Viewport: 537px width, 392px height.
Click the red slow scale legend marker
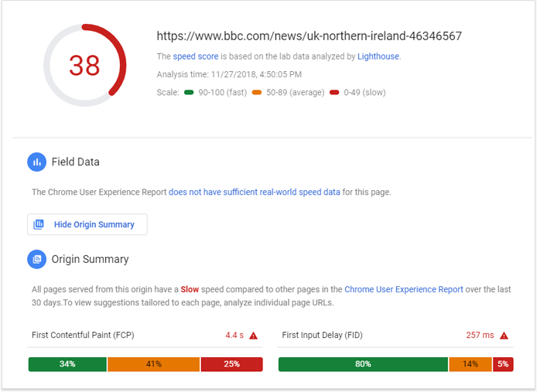334,93
